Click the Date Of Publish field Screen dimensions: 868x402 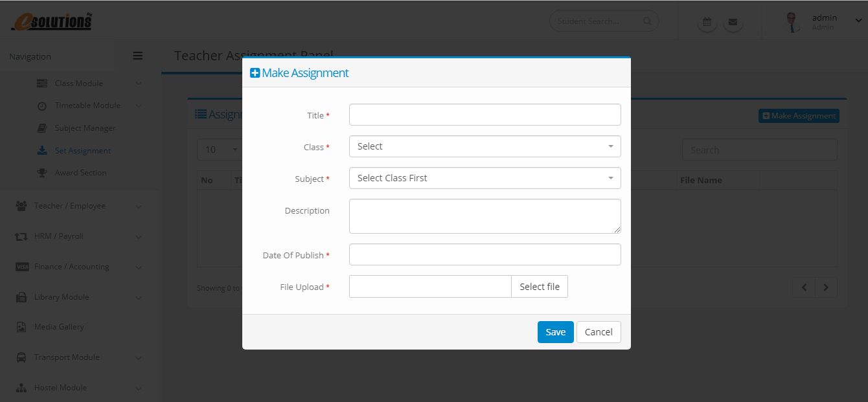click(485, 254)
